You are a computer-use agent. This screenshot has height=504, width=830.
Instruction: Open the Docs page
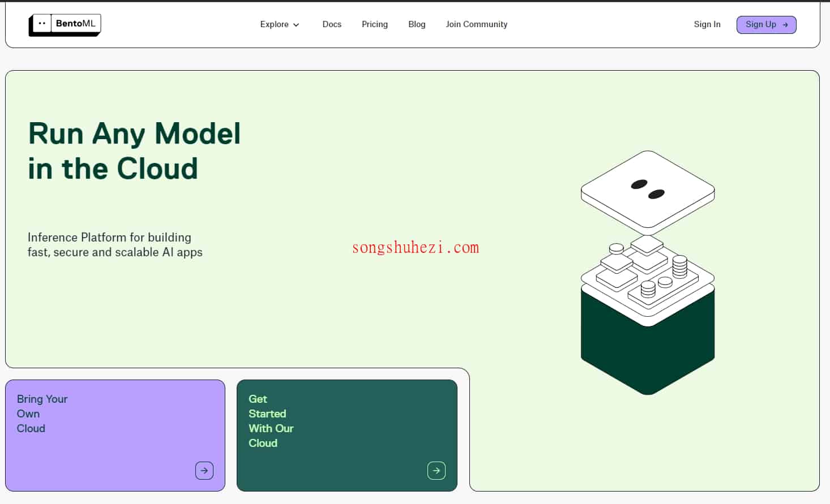click(332, 24)
